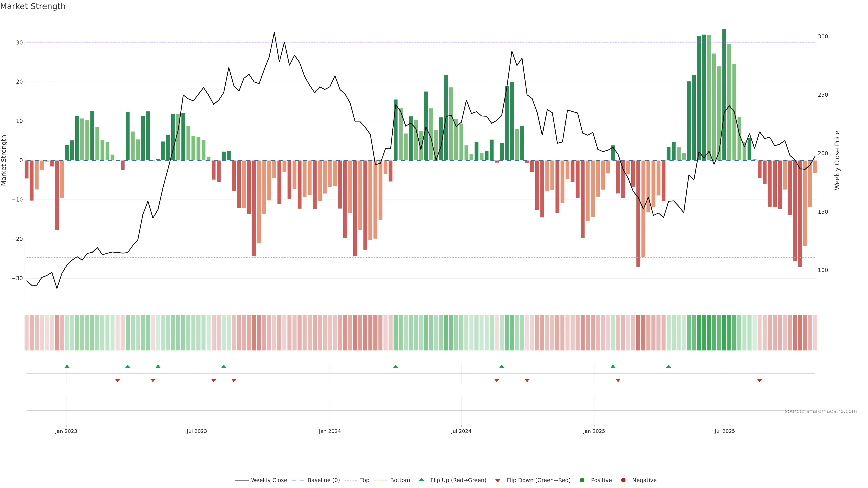
Task: Click the Market Strength left axis title
Action: coord(4,160)
